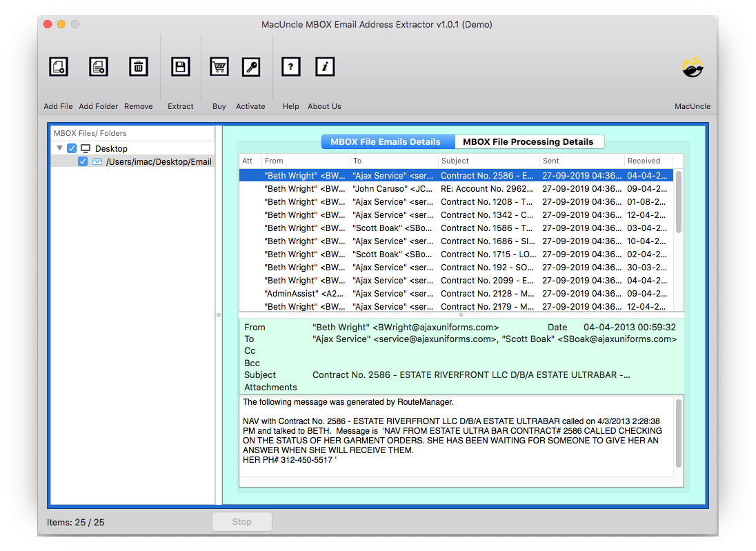This screenshot has height=551, width=756.
Task: Click the Add File icon
Action: pyautogui.click(x=58, y=66)
